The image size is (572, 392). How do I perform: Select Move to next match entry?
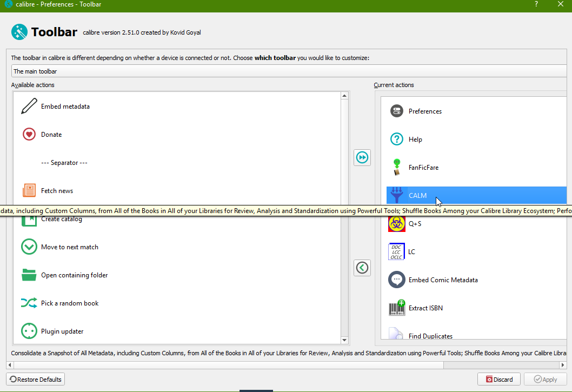[x=177, y=247]
